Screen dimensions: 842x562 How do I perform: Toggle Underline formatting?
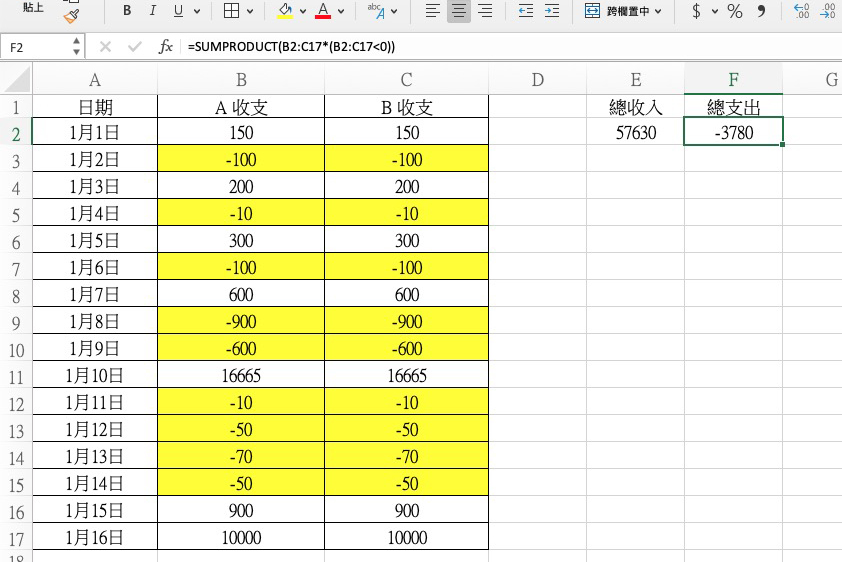click(x=178, y=11)
